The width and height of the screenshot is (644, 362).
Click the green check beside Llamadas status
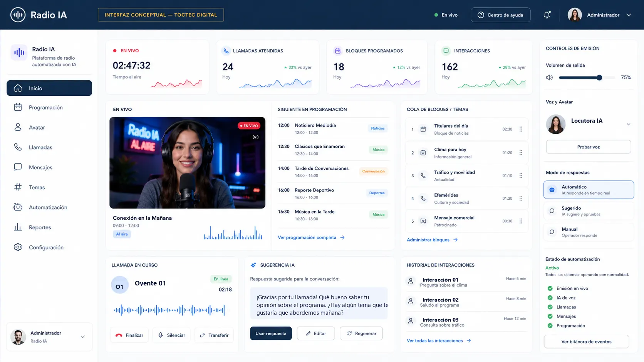pos(550,307)
